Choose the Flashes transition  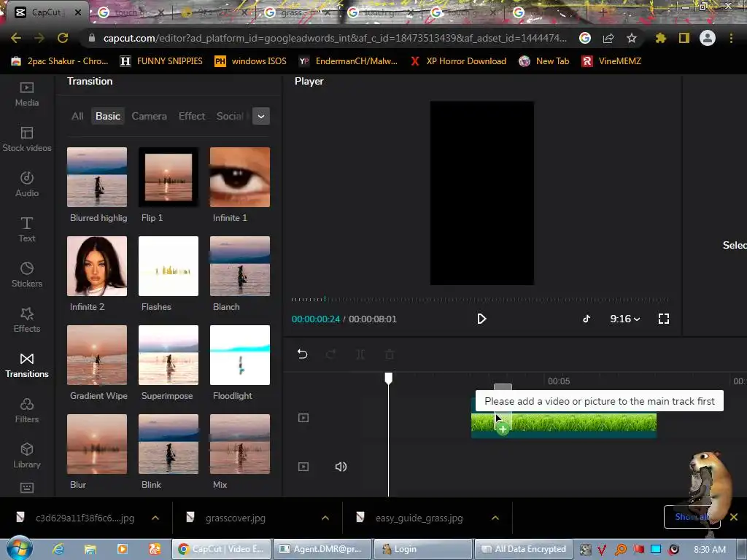click(x=169, y=266)
